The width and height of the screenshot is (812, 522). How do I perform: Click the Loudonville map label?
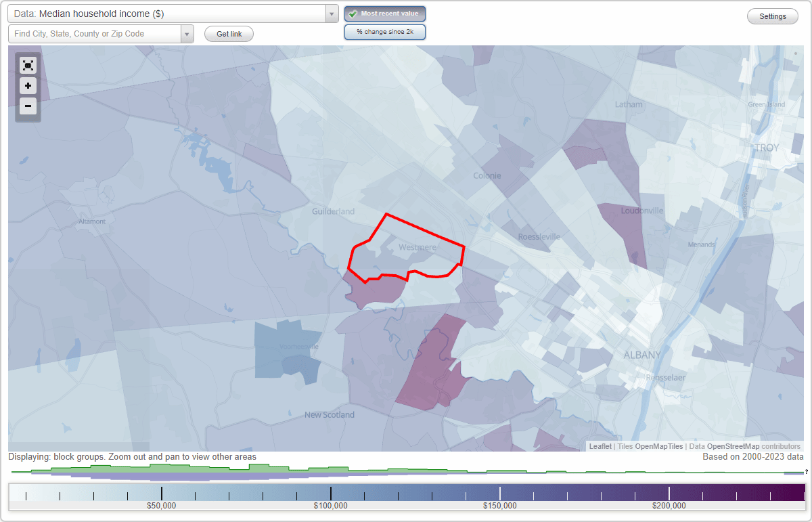click(x=642, y=211)
